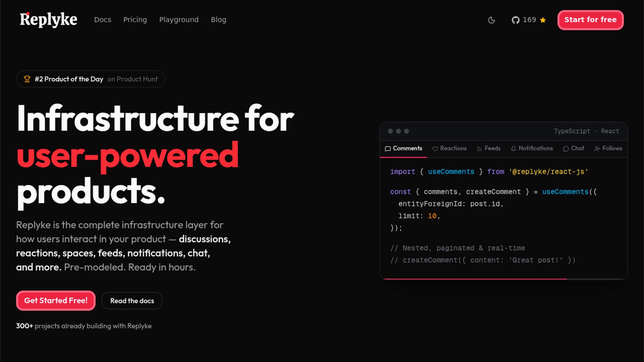Click the Notifications bell icon

coord(514,149)
